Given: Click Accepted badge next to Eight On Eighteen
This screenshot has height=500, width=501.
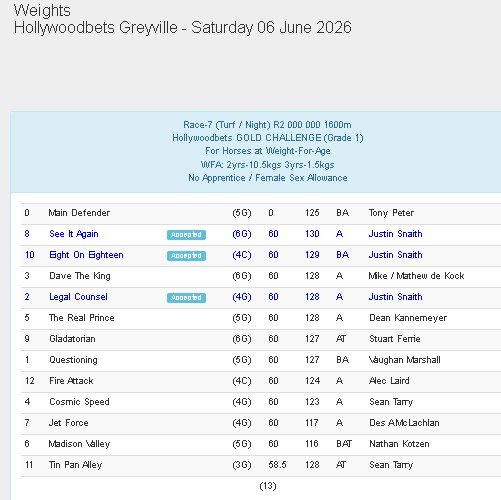Looking at the screenshot, I should [186, 256].
